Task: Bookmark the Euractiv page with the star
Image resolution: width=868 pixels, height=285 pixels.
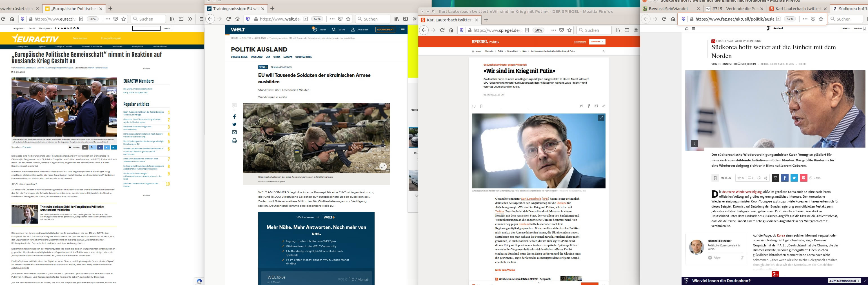Action: [124, 19]
